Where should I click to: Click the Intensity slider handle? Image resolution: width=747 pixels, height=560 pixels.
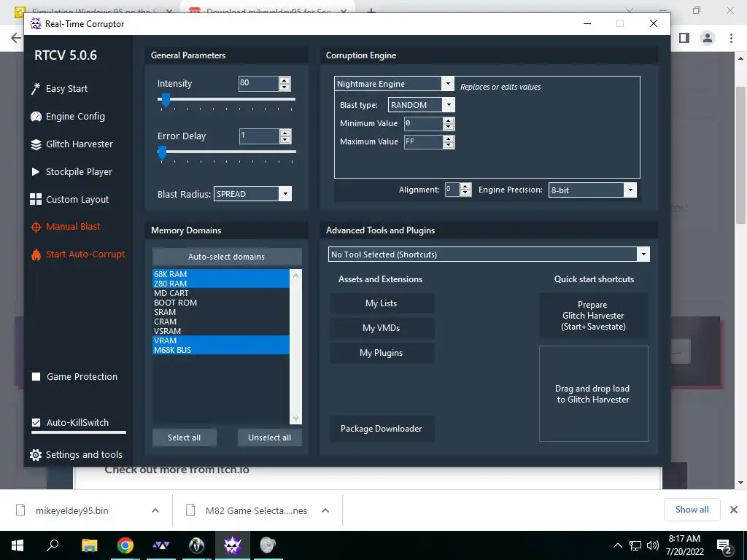tap(166, 100)
